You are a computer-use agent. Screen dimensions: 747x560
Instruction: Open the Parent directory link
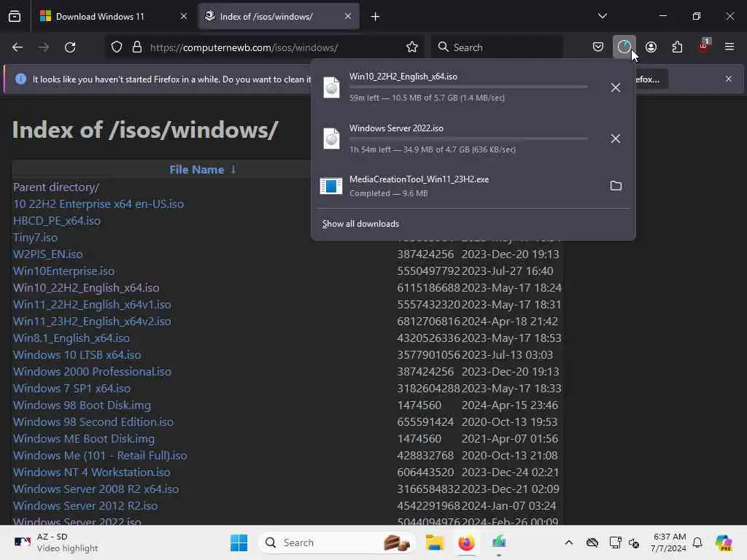point(56,187)
